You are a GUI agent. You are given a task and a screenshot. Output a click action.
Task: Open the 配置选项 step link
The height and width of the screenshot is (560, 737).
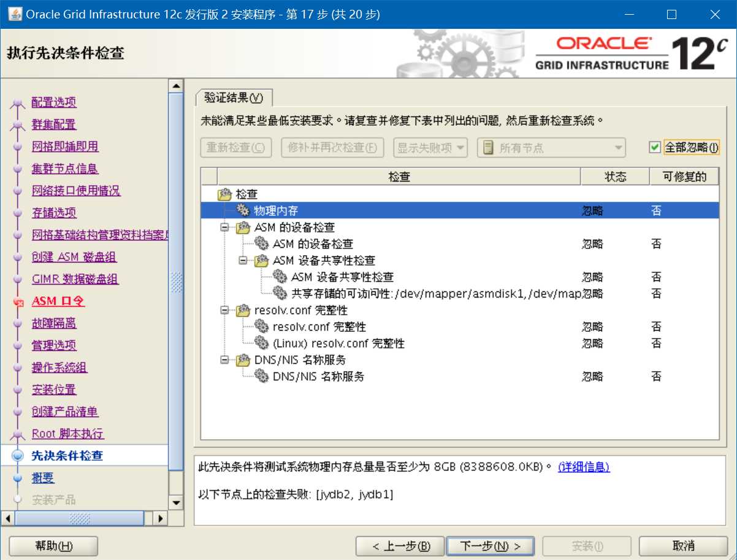[54, 102]
